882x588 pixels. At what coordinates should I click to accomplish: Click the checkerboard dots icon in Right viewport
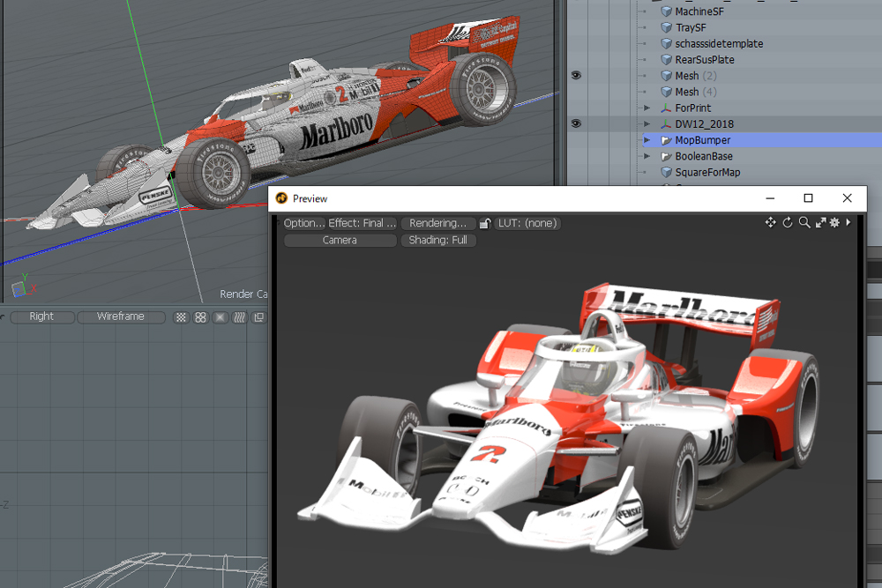pos(181,317)
